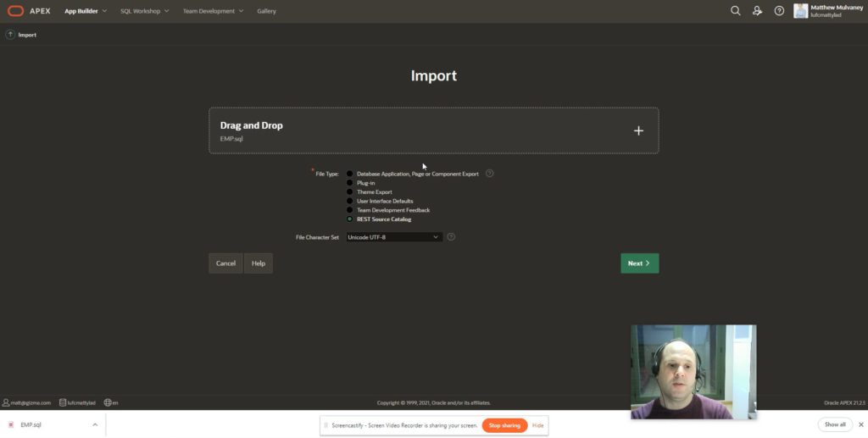
Task: Show help for File Character Set
Action: (x=451, y=236)
